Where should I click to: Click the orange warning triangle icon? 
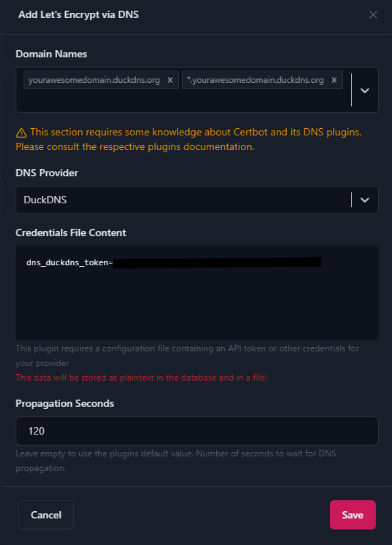(21, 133)
